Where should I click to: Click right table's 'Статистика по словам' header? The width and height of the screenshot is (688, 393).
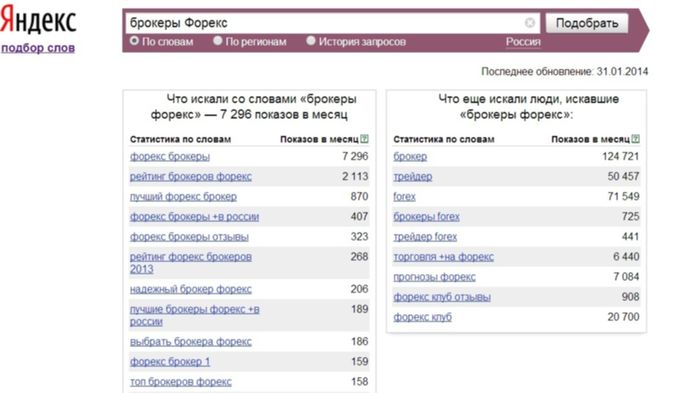coord(444,139)
